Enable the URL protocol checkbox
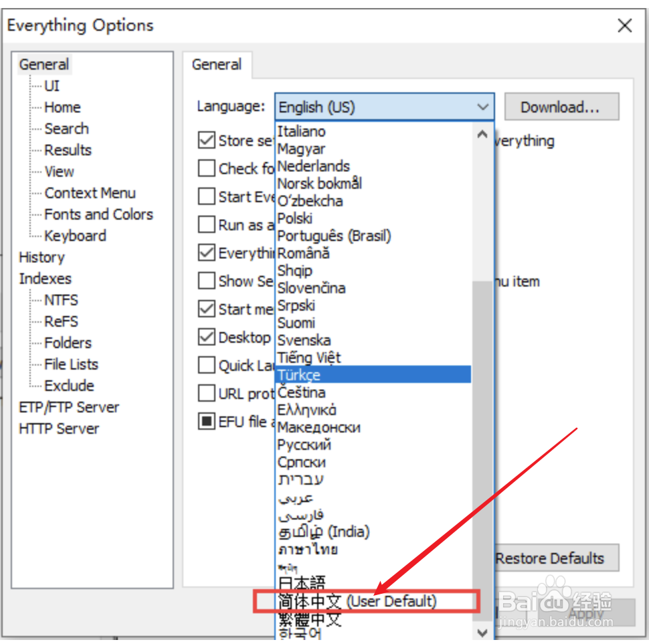 [x=206, y=393]
